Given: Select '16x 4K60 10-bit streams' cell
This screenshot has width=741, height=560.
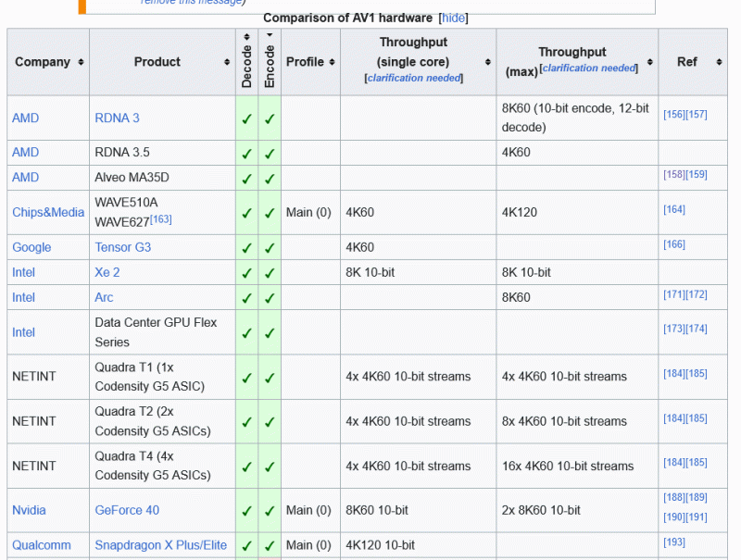Looking at the screenshot, I should 577,466.
